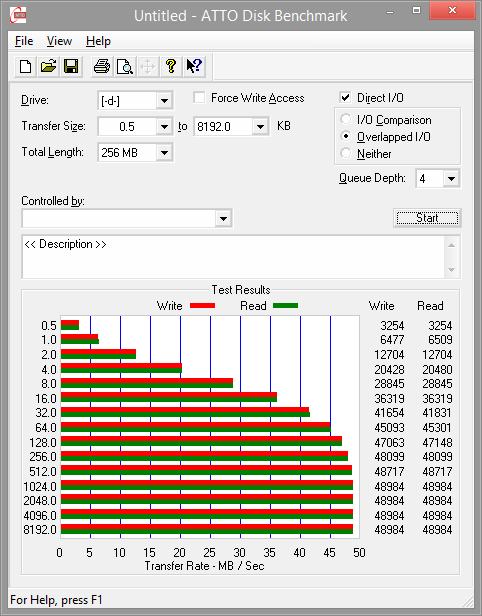The height and width of the screenshot is (616, 482).
Task: Expand the Queue Depth dropdown
Action: (x=451, y=179)
